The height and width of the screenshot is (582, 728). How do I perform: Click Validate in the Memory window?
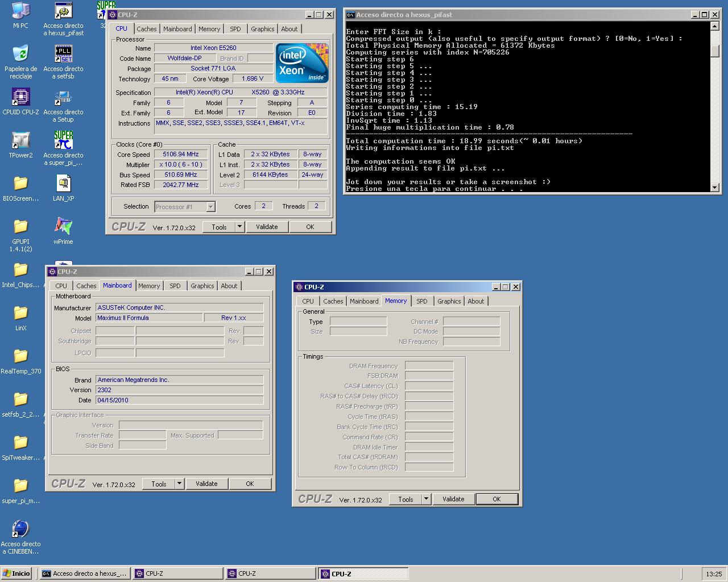click(x=453, y=499)
